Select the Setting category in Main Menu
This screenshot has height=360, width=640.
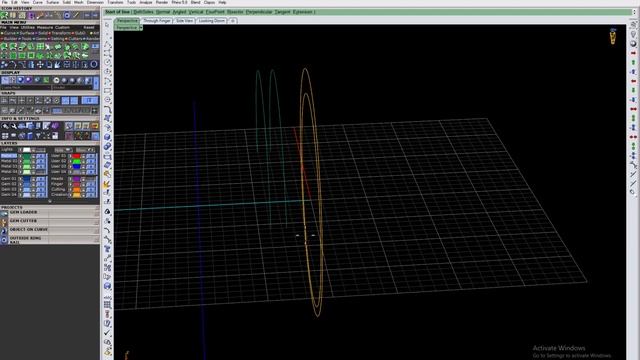[58, 39]
